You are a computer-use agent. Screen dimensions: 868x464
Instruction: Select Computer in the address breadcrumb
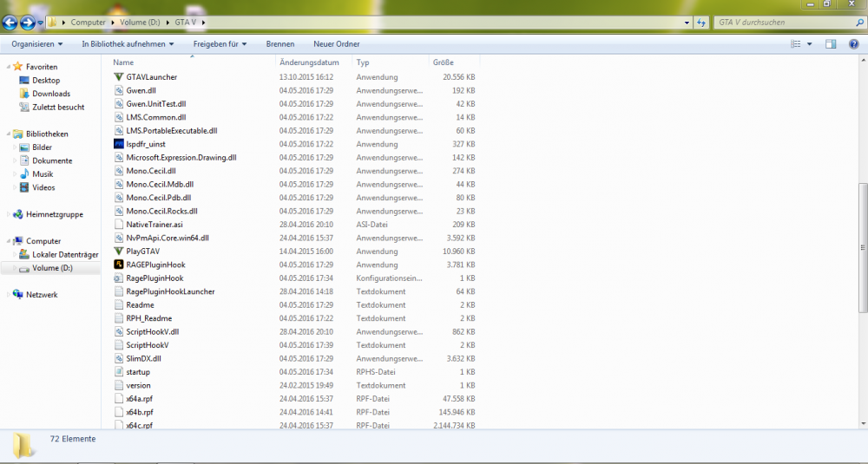pyautogui.click(x=88, y=23)
